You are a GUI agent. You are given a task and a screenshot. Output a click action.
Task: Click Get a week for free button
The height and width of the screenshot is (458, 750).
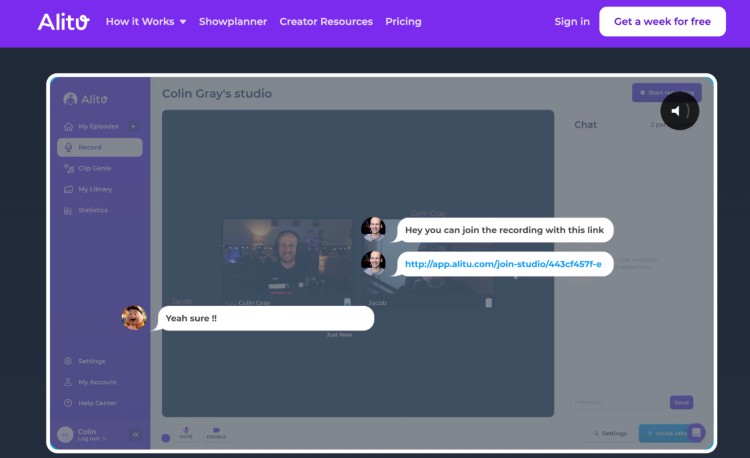(x=662, y=22)
